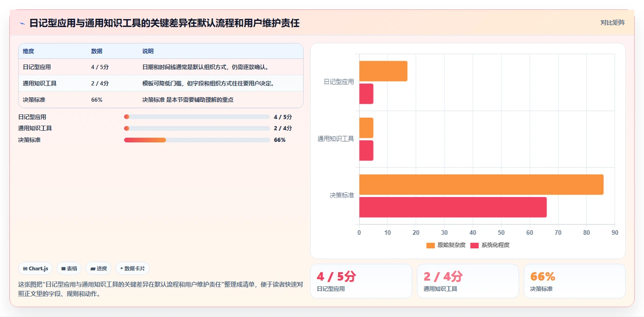Open the 66% 决策标准 data card

575,281
